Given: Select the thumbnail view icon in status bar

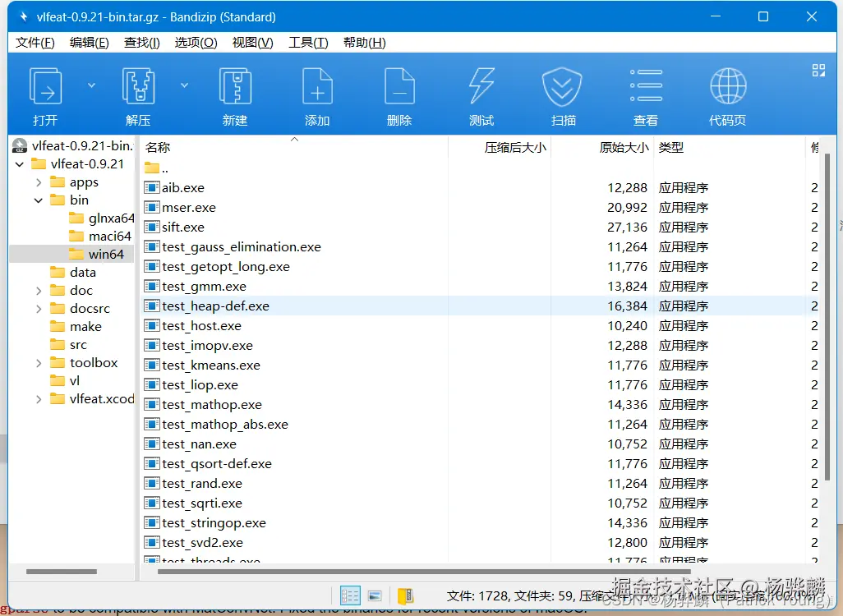Looking at the screenshot, I should pos(375,595).
